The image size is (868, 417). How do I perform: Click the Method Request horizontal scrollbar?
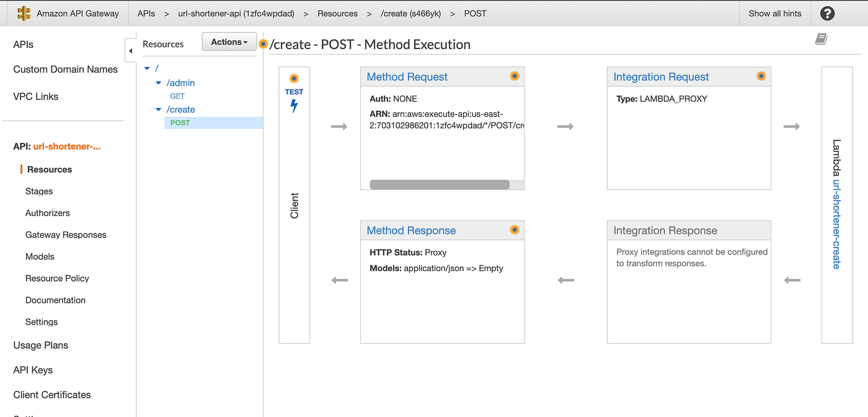pos(440,184)
